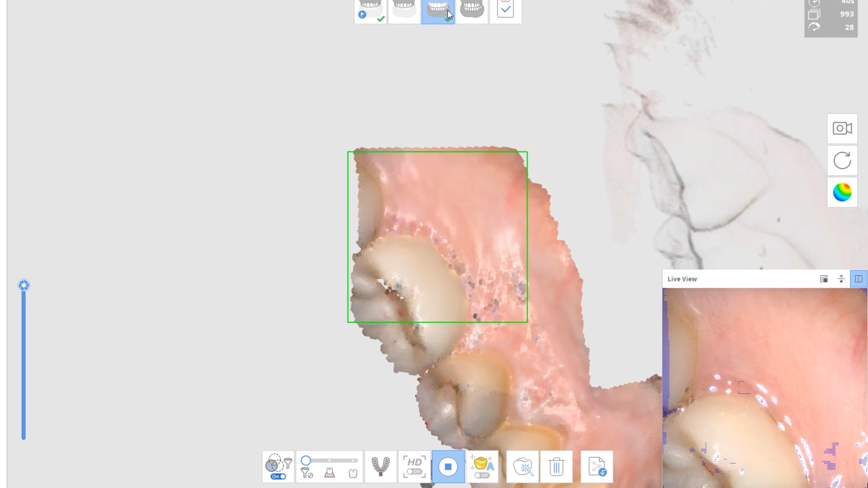
Task: Choose tooth with gingiva filtering level
Action: [x=330, y=473]
